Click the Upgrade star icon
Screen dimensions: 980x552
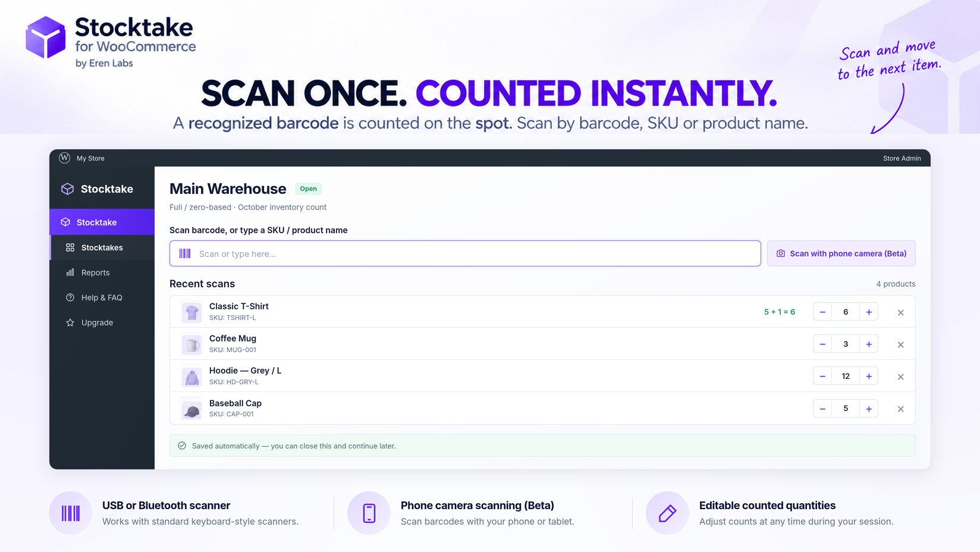tap(70, 322)
